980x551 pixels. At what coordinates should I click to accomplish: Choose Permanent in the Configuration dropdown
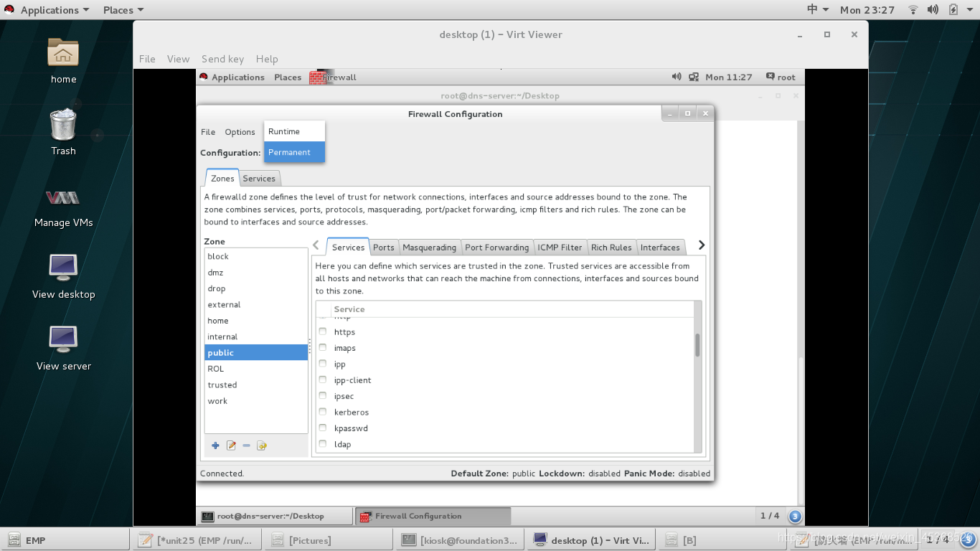tap(294, 152)
